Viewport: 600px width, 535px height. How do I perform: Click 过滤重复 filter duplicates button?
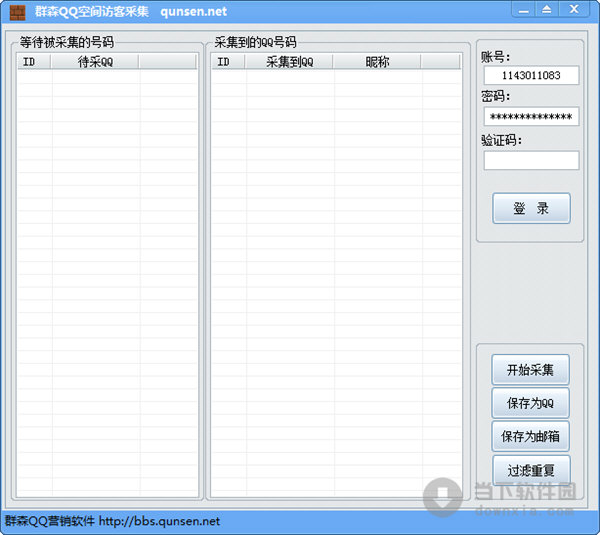coord(531,470)
